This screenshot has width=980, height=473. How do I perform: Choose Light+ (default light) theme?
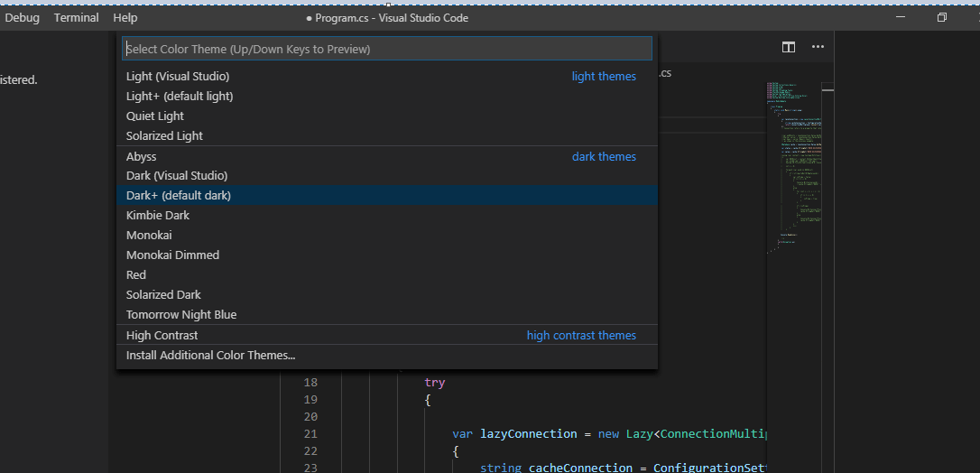tap(180, 97)
